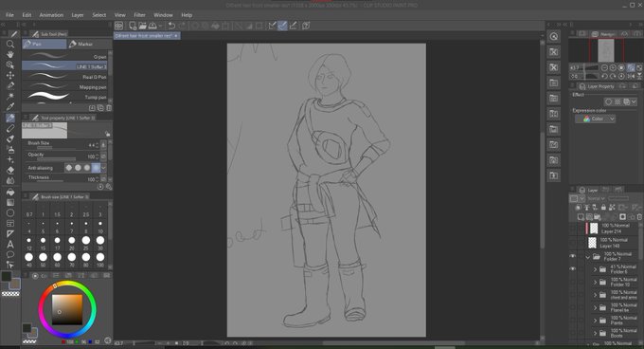
Task: Select the main drawing color swatch in toolbox
Action: coord(7,276)
